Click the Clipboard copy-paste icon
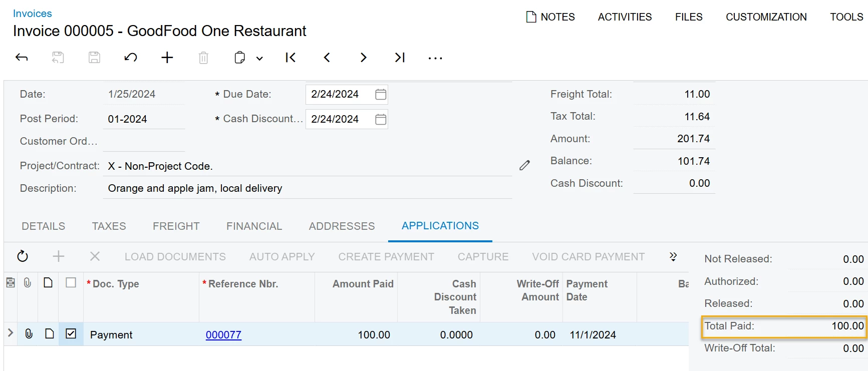Screen dimensions: 868x371 [x=240, y=58]
